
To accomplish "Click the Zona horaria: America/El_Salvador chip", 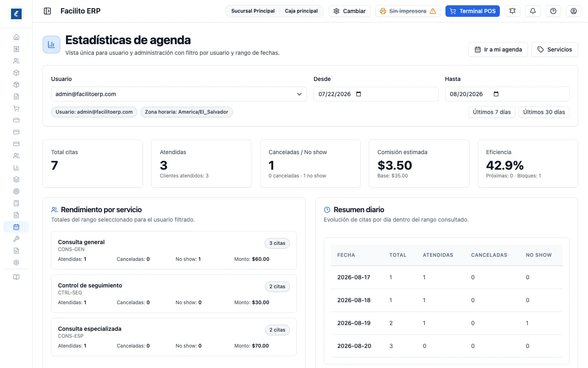I will (187, 112).
